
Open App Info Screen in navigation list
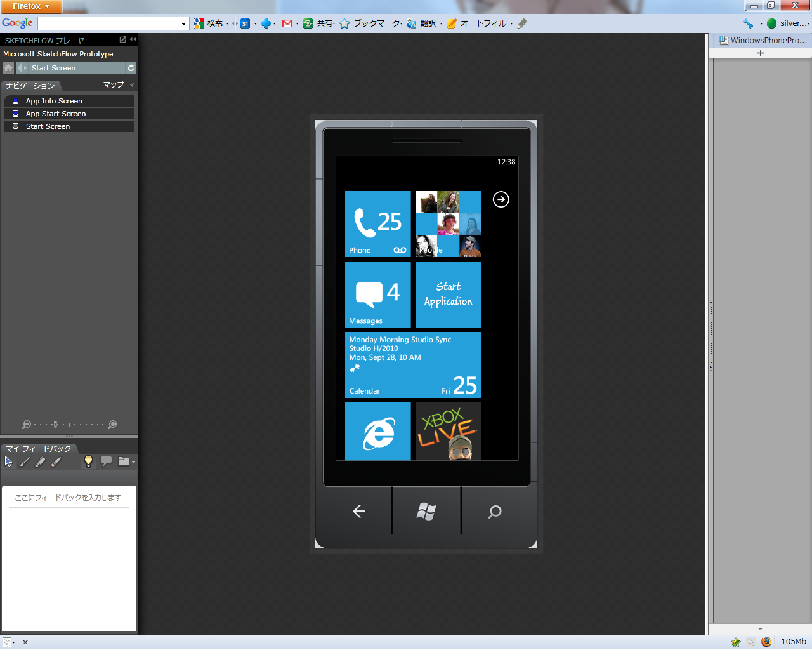69,101
